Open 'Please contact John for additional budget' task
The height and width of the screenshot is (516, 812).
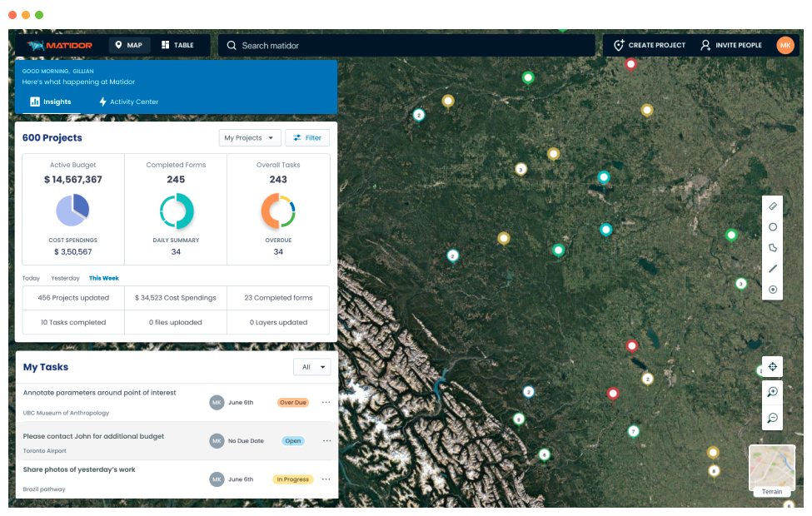click(x=93, y=436)
